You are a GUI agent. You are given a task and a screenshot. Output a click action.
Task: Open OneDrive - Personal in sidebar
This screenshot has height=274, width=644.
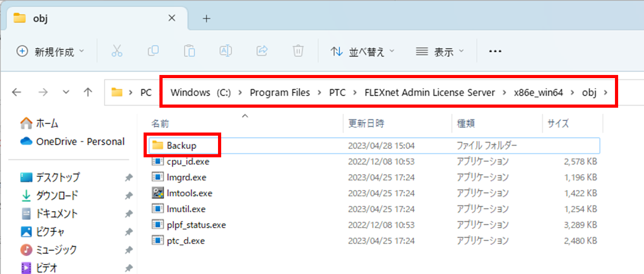coord(80,141)
